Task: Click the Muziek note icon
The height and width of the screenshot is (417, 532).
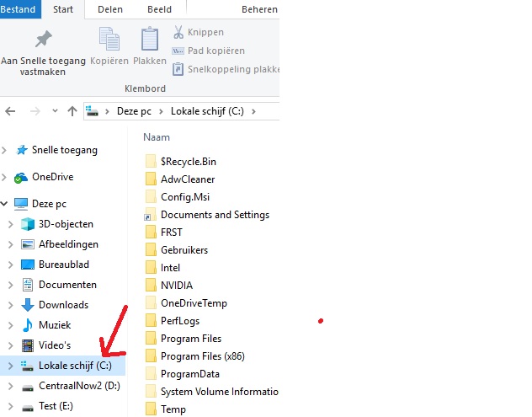Action: click(x=28, y=325)
